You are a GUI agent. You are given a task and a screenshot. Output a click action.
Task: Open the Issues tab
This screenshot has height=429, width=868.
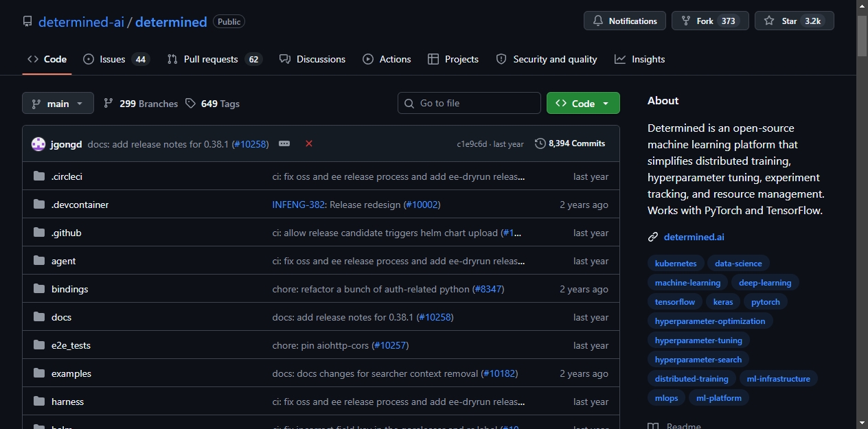coord(116,59)
